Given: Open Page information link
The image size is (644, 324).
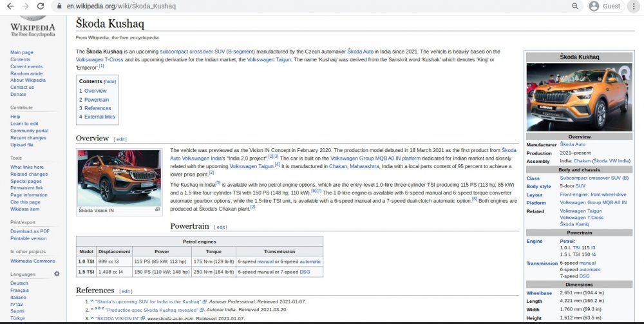Looking at the screenshot, I should pos(29,195).
